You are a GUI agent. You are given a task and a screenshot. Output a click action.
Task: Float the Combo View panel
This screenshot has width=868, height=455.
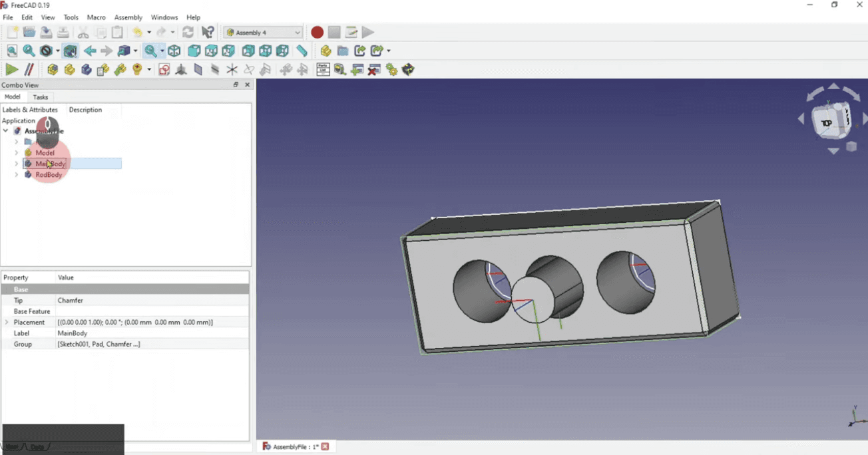[236, 85]
